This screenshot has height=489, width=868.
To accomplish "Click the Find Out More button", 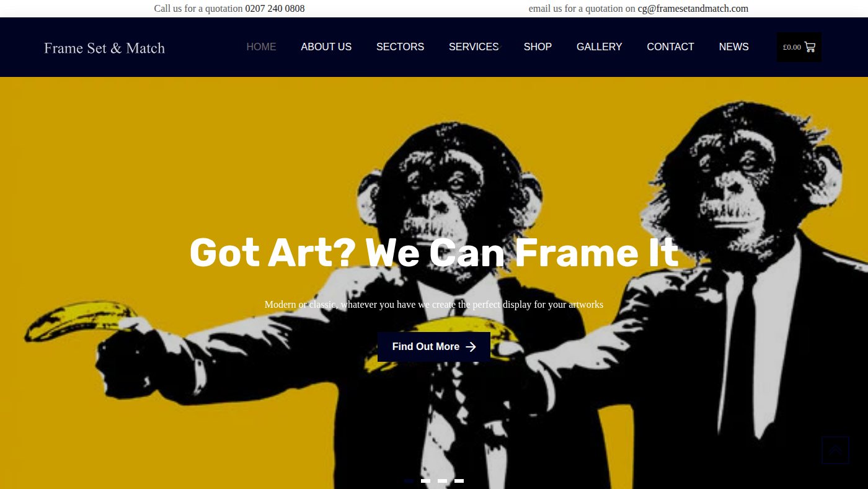I will tap(434, 347).
